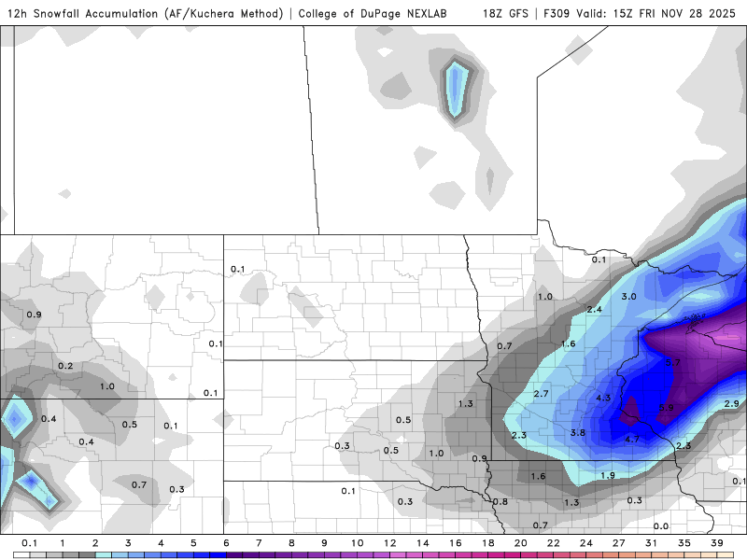Click the legend scale label 35
This screenshot has height=560, width=747.
click(x=684, y=543)
